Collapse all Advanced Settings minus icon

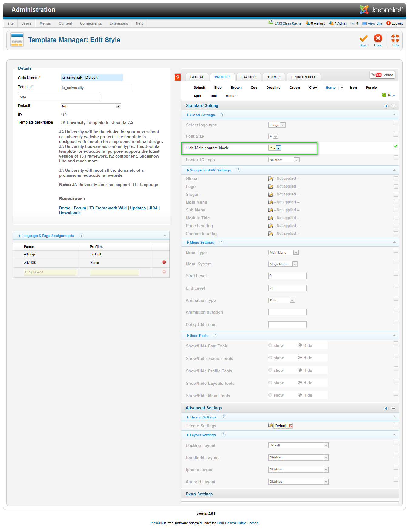[393, 408]
